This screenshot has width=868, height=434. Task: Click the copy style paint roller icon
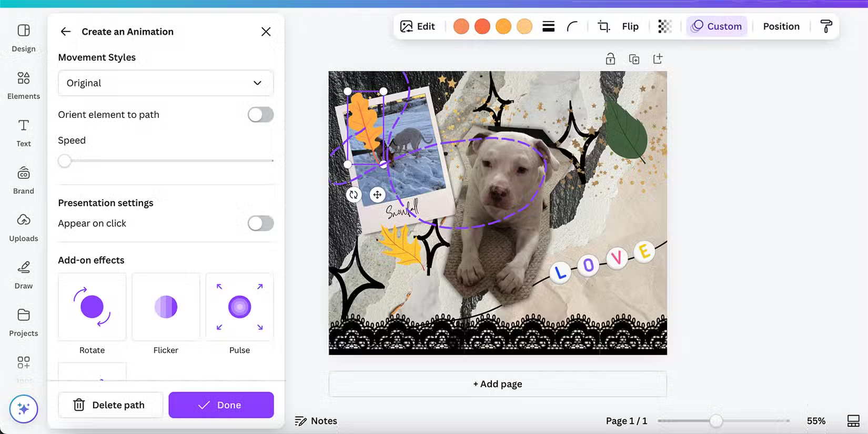[x=826, y=26]
